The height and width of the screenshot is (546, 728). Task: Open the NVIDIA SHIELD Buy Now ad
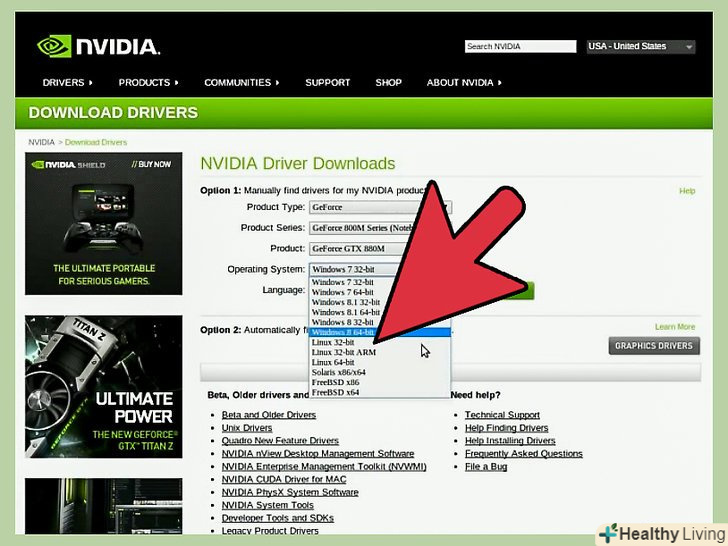[x=104, y=224]
